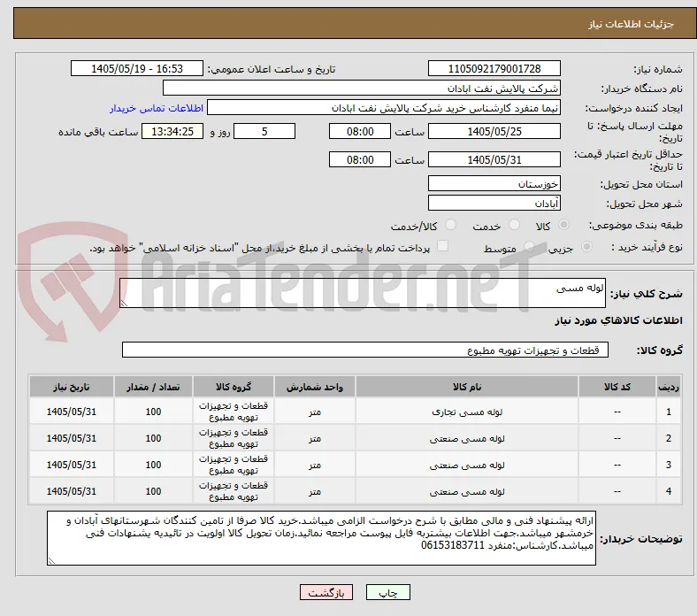Click the resize handle of توضیحات خریدار box
697x616 pixels.
click(51, 561)
